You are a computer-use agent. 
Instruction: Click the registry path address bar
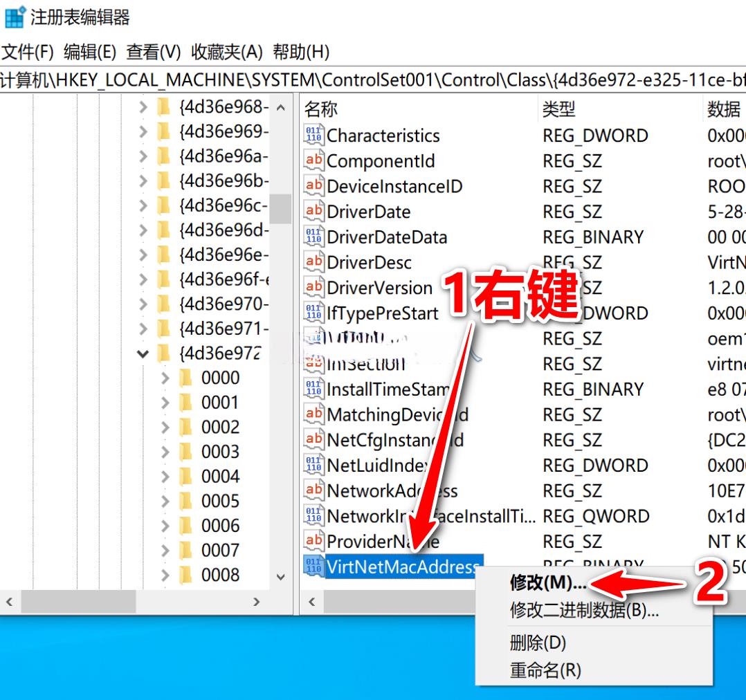(373, 80)
